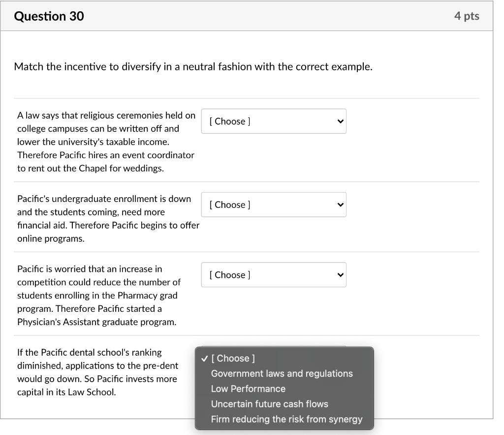Select 'Firm reducing the risk from synergy'
This screenshot has width=504, height=435.
[x=284, y=419]
